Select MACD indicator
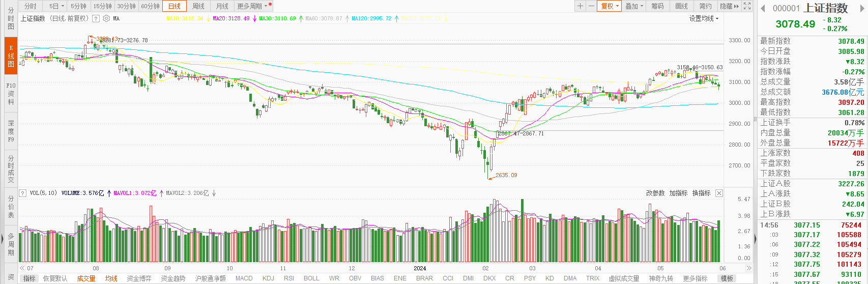Image resolution: width=868 pixels, height=284 pixels. pyautogui.click(x=244, y=278)
